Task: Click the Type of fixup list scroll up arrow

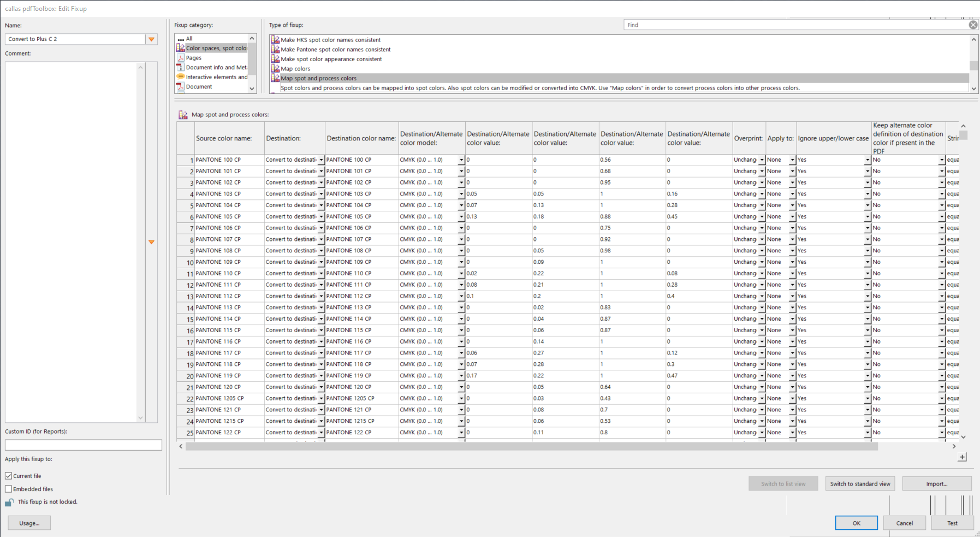Action: (973, 39)
